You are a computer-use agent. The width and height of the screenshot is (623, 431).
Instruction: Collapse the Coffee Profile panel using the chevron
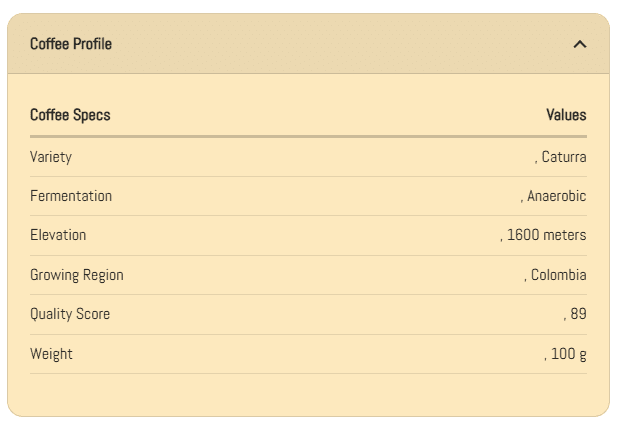click(580, 44)
